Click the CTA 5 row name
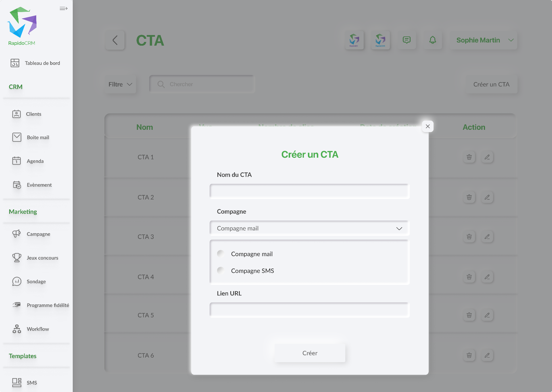 pos(146,315)
